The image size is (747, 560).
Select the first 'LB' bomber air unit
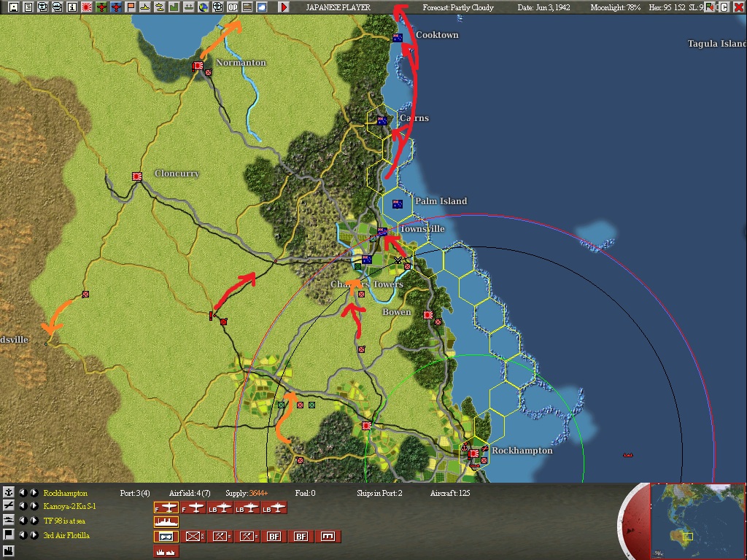220,507
